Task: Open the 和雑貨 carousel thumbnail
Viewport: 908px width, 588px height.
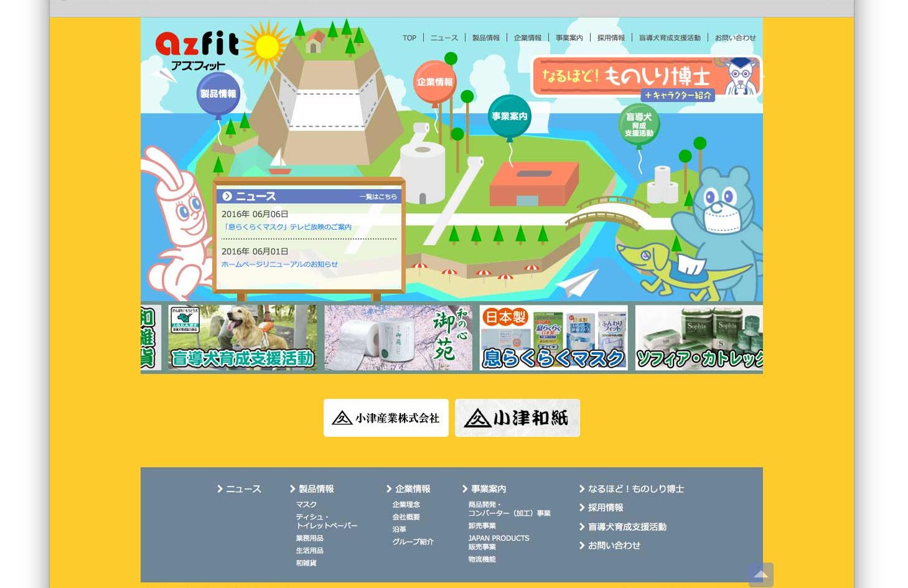Action: click(x=151, y=338)
